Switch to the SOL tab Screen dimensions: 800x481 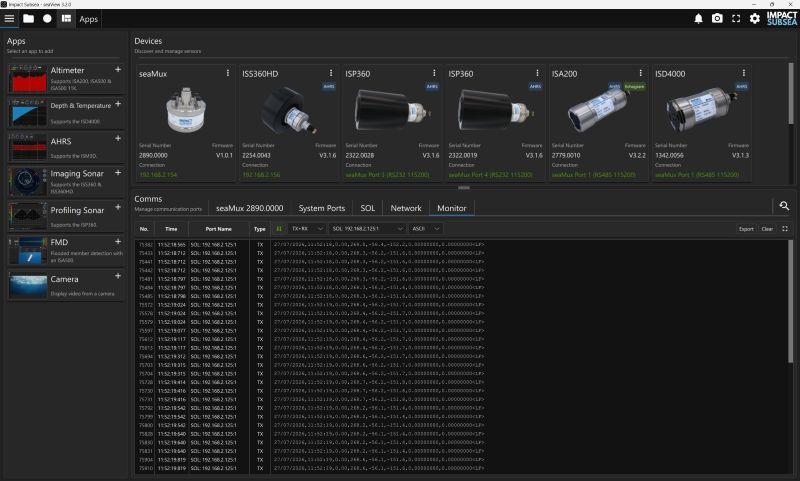coord(368,208)
